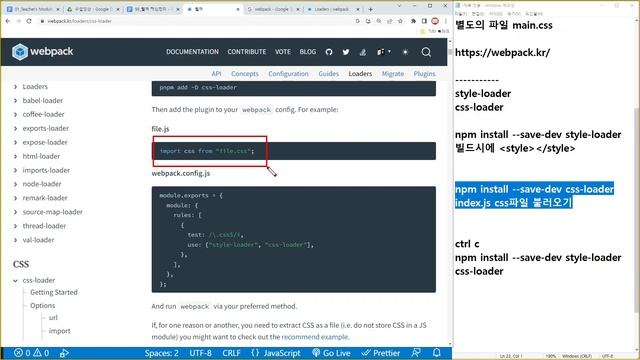The height and width of the screenshot is (360, 640).
Task: Click Notepad line 'ctrl c'
Action: tap(467, 244)
